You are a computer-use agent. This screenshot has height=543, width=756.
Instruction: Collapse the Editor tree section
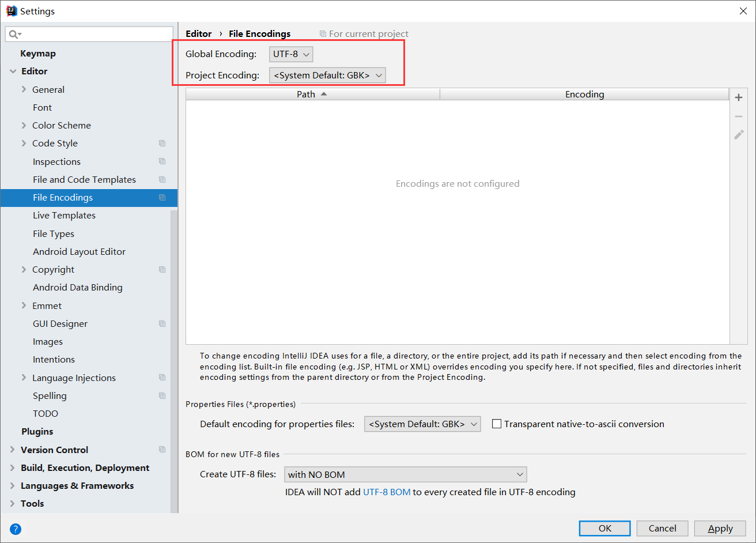(13, 71)
